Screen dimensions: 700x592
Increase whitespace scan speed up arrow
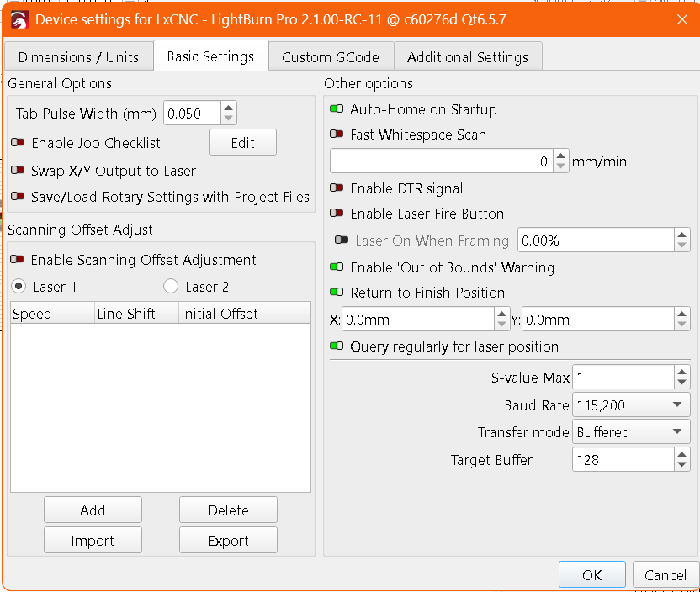click(x=560, y=156)
